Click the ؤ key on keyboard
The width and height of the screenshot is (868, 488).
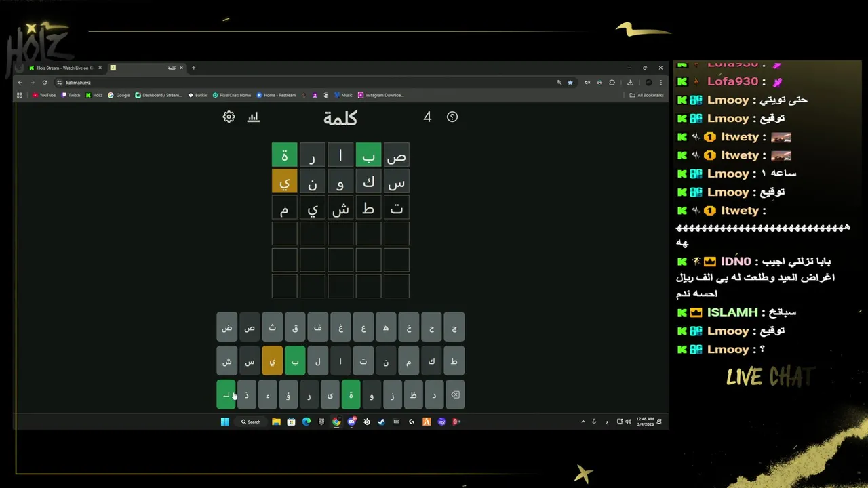coord(288,395)
